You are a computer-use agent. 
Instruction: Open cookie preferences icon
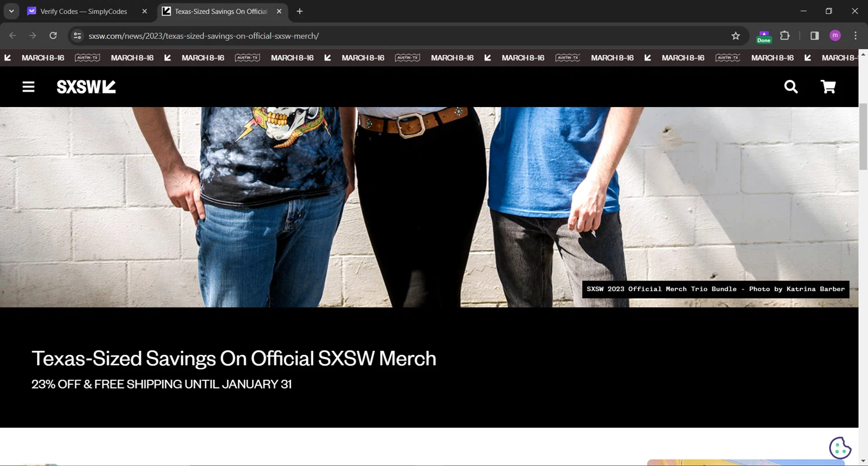[840, 447]
